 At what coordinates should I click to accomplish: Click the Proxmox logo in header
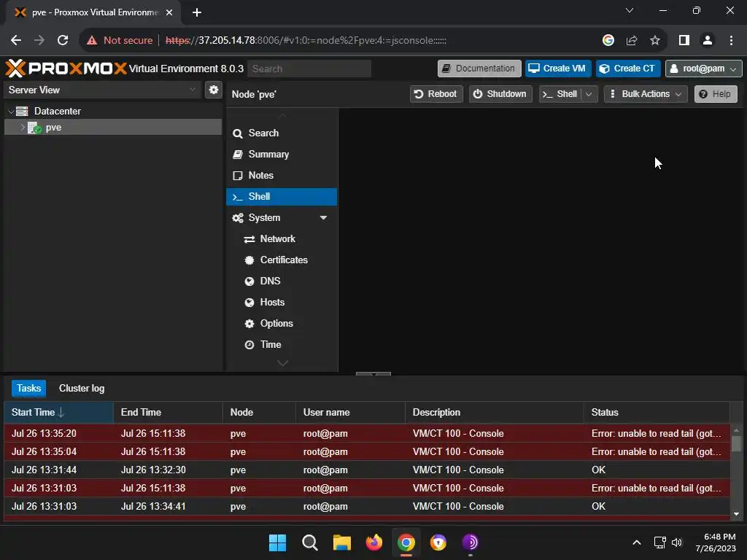tap(66, 69)
